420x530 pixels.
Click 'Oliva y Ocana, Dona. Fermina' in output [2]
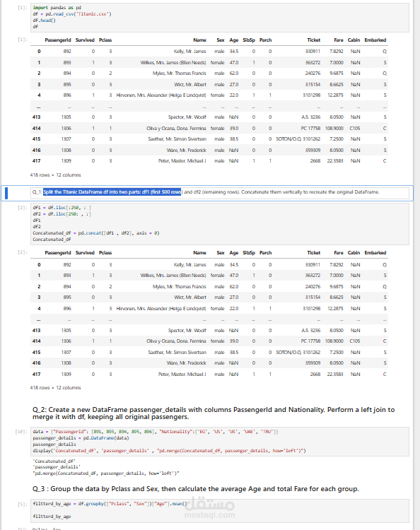[176, 341]
